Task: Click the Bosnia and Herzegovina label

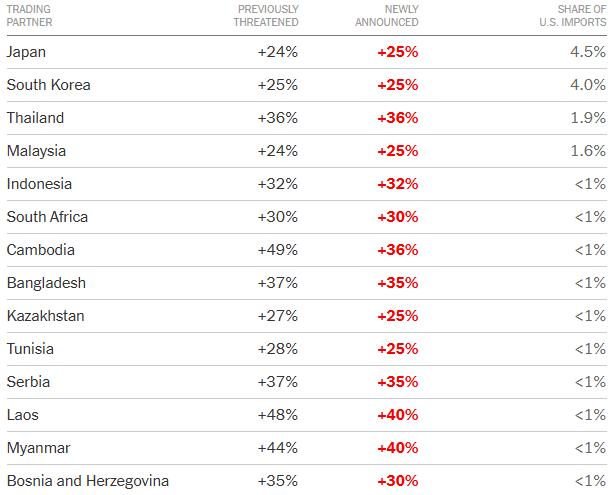Action: click(88, 481)
